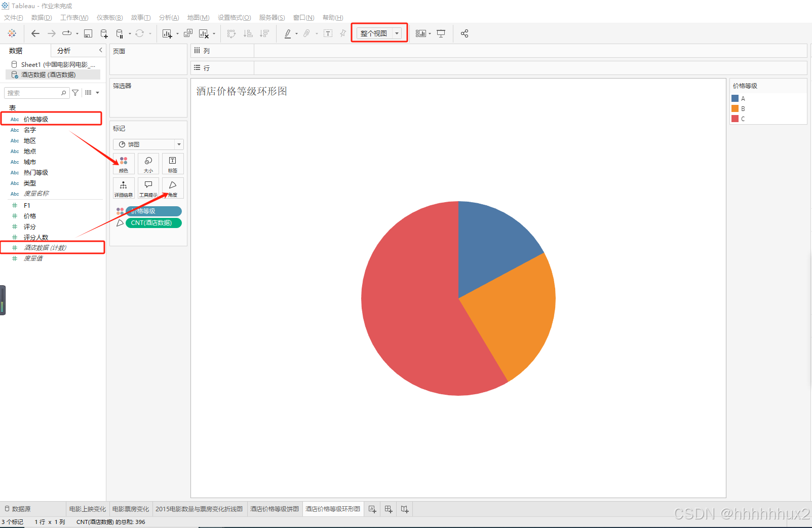
Task: Select the 热门等级 dimension field
Action: pyautogui.click(x=35, y=173)
